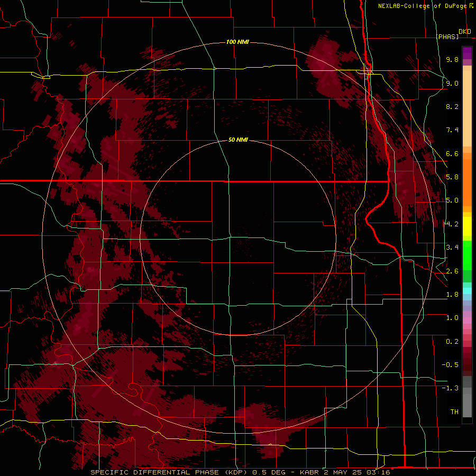Click the 50 NMI range ring label
Screen dimensions: 476x476
238,140
